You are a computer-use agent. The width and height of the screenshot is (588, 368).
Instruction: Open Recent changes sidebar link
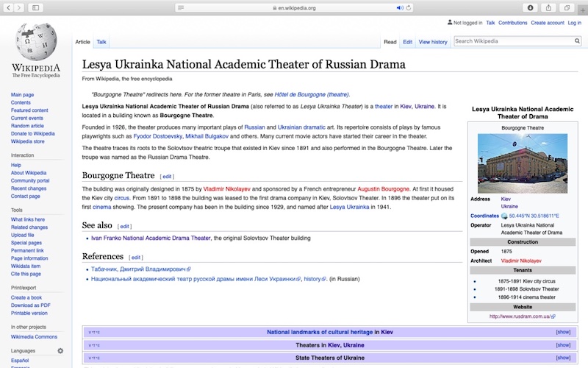(29, 188)
